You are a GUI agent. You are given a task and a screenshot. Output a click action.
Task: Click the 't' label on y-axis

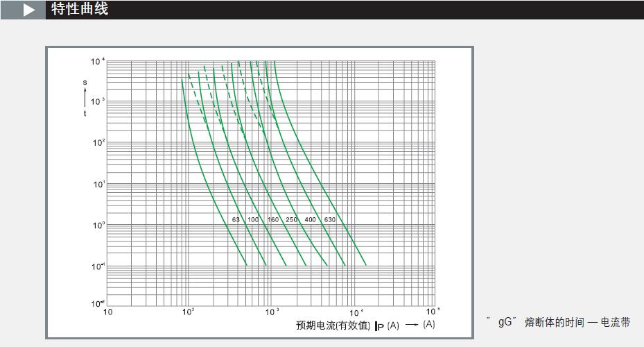[85, 113]
